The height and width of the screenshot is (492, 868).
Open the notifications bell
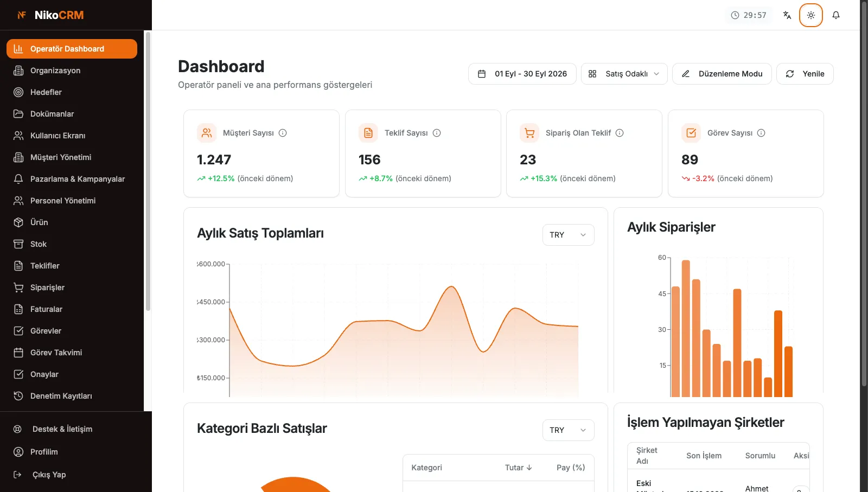836,15
